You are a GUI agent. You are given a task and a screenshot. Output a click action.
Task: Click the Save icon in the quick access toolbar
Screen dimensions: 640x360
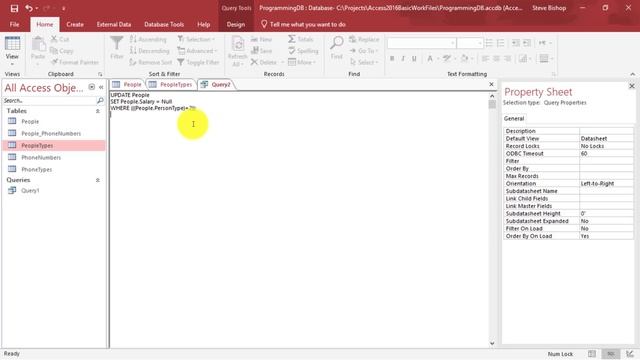point(14,8)
